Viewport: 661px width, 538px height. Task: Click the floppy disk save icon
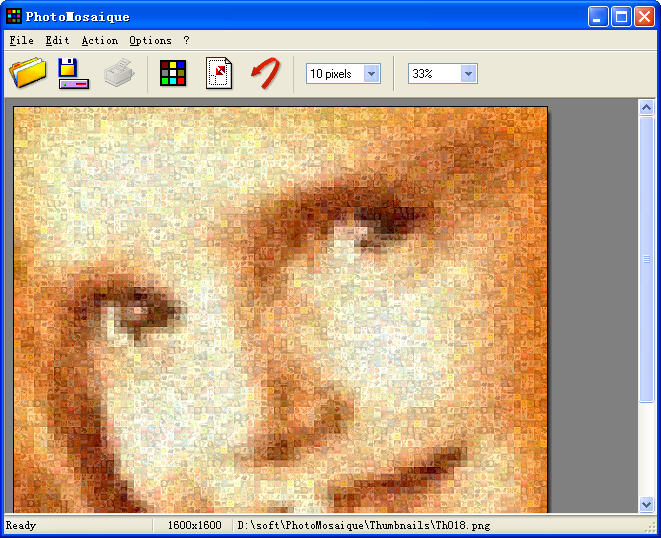pyautogui.click(x=73, y=74)
